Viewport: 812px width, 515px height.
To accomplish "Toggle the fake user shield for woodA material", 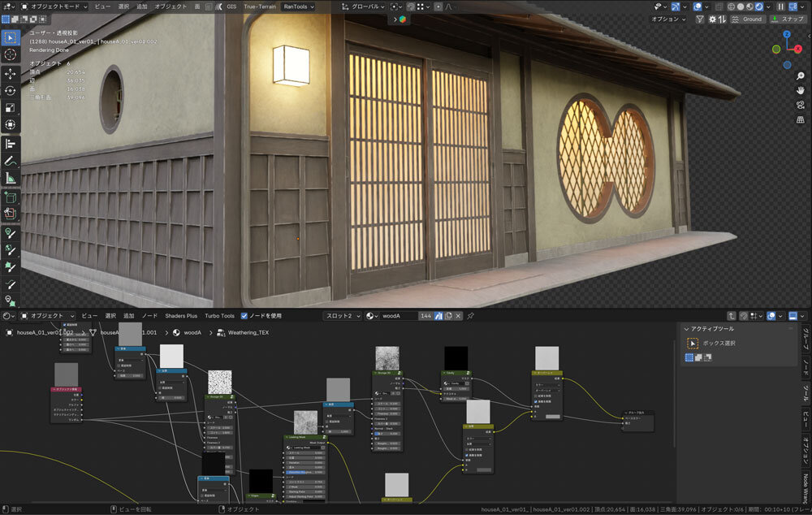I will click(x=437, y=316).
